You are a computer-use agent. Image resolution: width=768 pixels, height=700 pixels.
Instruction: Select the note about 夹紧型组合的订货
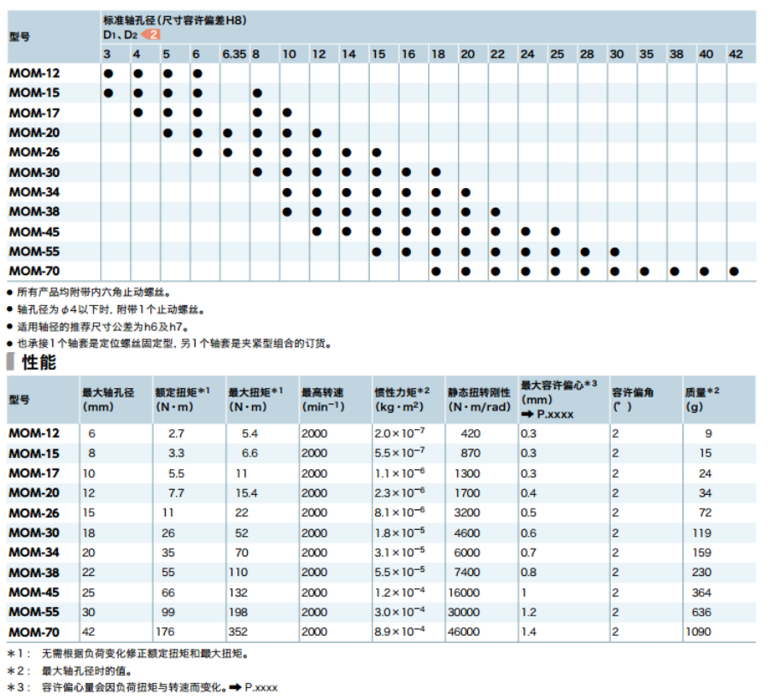[x=174, y=344]
